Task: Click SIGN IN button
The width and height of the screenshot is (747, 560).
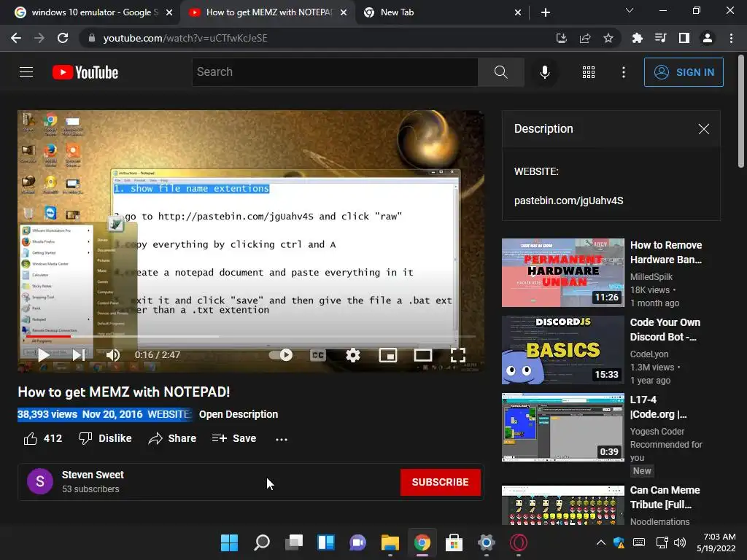Action: pyautogui.click(x=684, y=72)
